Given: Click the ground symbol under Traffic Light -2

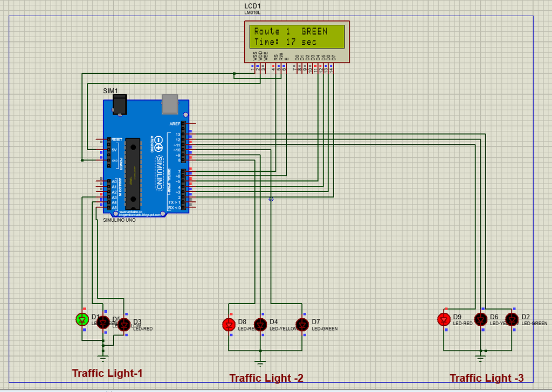Looking at the screenshot, I should tap(260, 363).
